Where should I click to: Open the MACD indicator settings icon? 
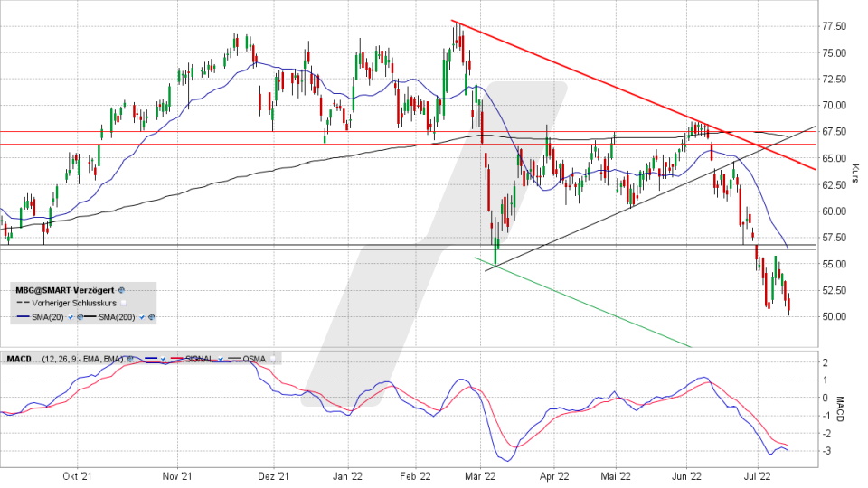[130, 359]
